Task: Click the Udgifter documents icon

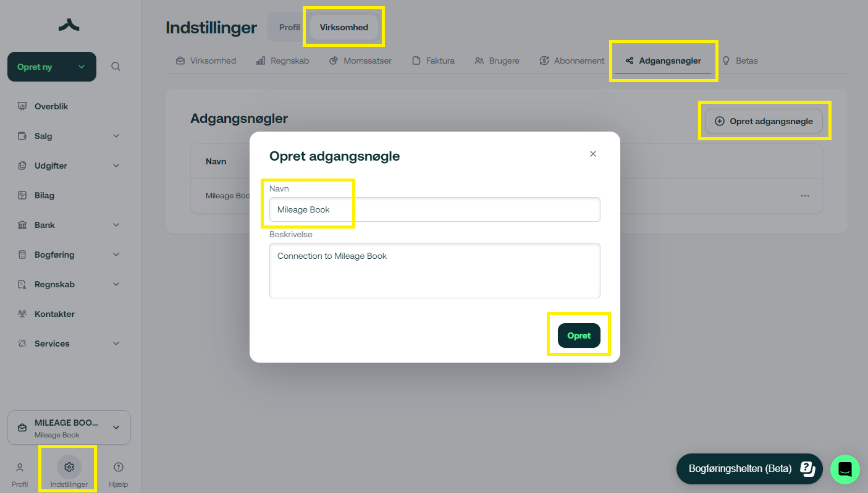Action: coord(22,166)
